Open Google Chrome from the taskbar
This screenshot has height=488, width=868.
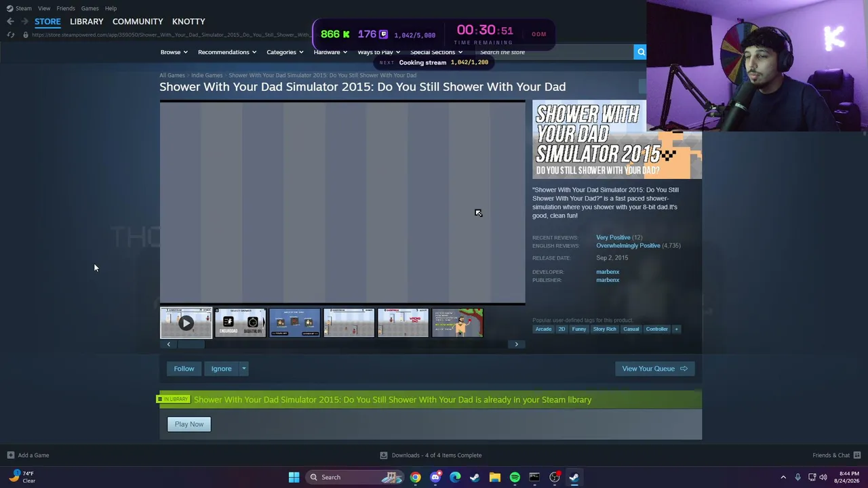pyautogui.click(x=415, y=477)
